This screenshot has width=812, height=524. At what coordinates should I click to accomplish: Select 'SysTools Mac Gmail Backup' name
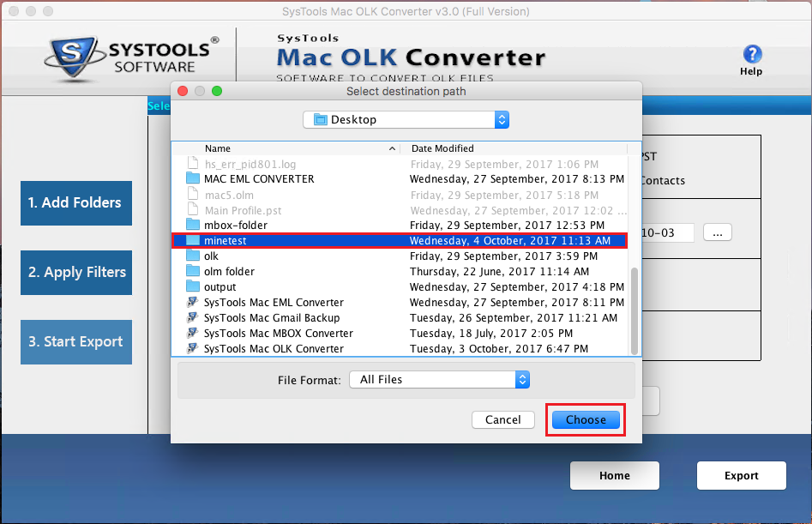click(272, 318)
